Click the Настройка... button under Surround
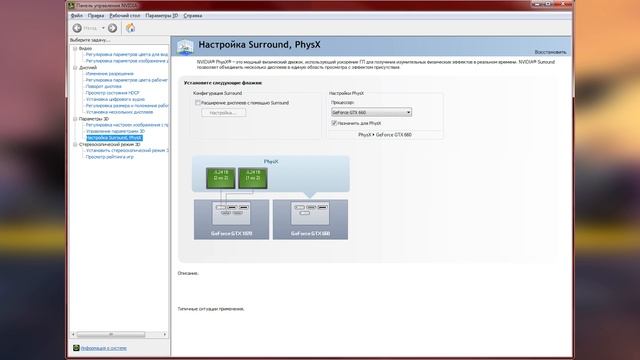Viewport: 640px width, 360px height. [223, 113]
